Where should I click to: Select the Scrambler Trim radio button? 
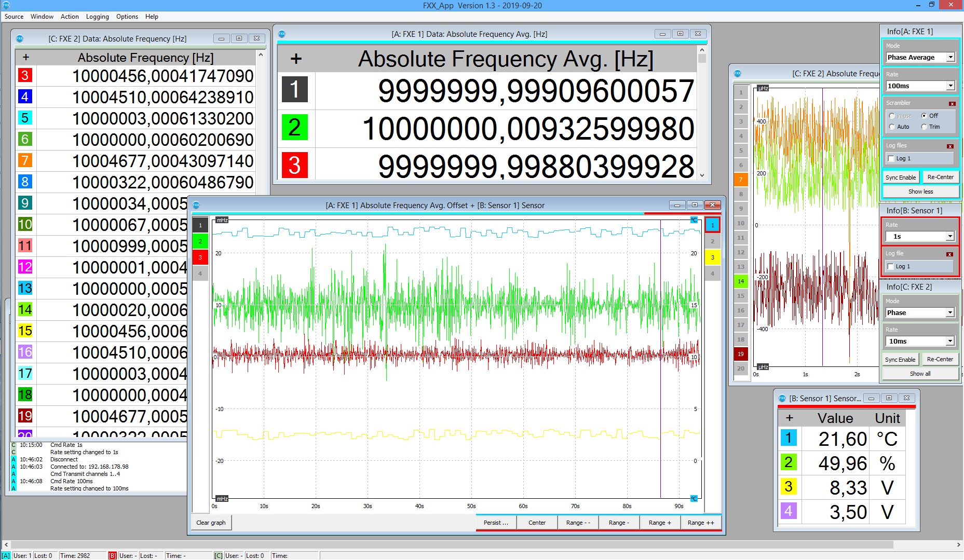tap(924, 127)
